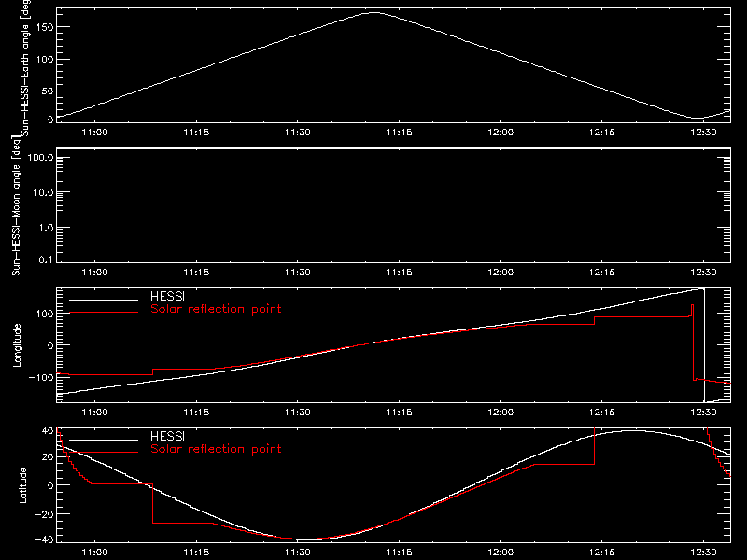This screenshot has width=747, height=560.
Task: Click 100 tick on Longitude axis
Action: point(45,314)
